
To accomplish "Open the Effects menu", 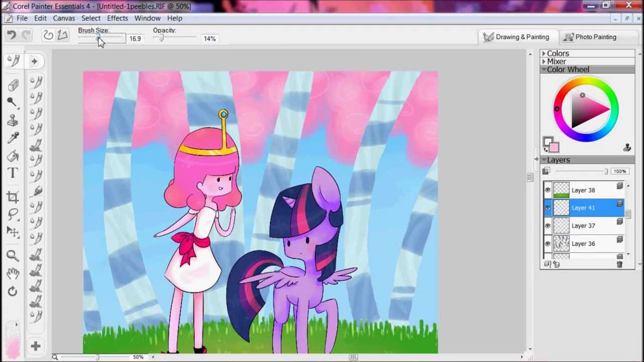I will point(117,18).
